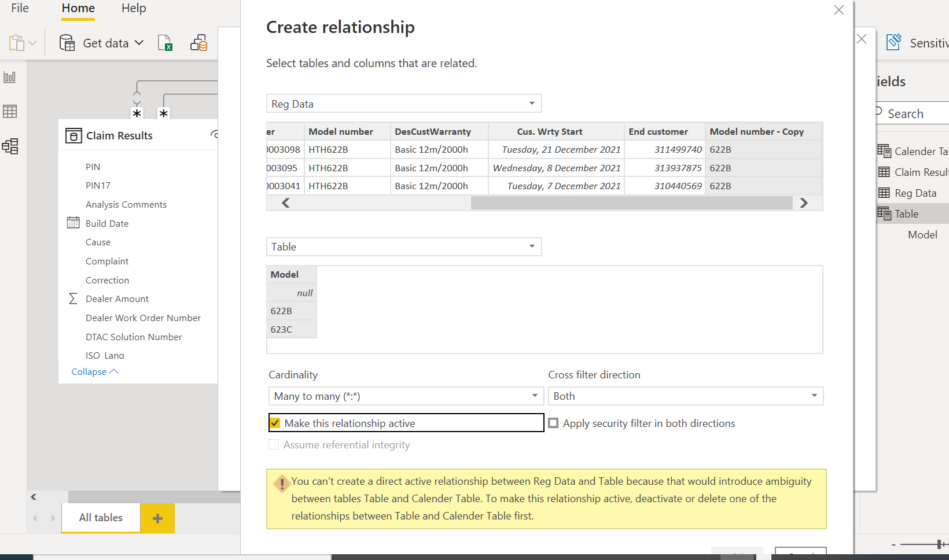Collapse the Claim Results field list
This screenshot has width=949, height=560.
95,371
